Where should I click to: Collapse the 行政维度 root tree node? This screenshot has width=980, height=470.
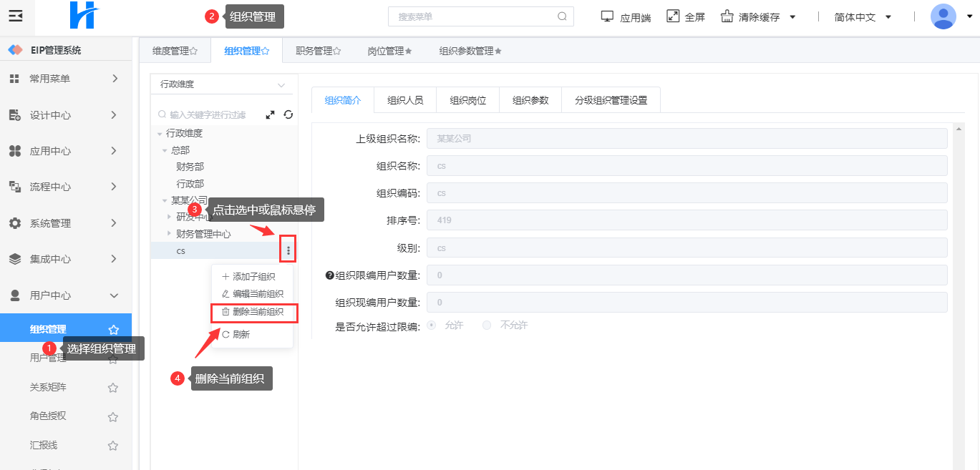pyautogui.click(x=159, y=134)
